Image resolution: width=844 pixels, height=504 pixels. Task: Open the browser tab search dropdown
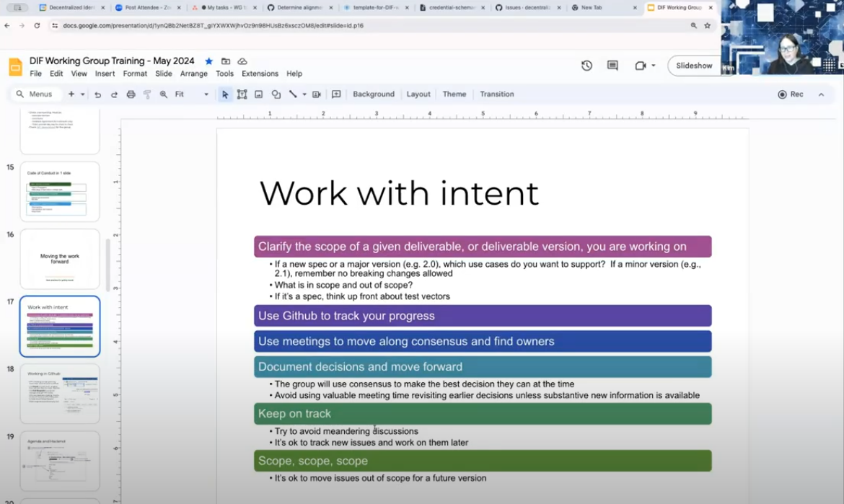(18, 7)
